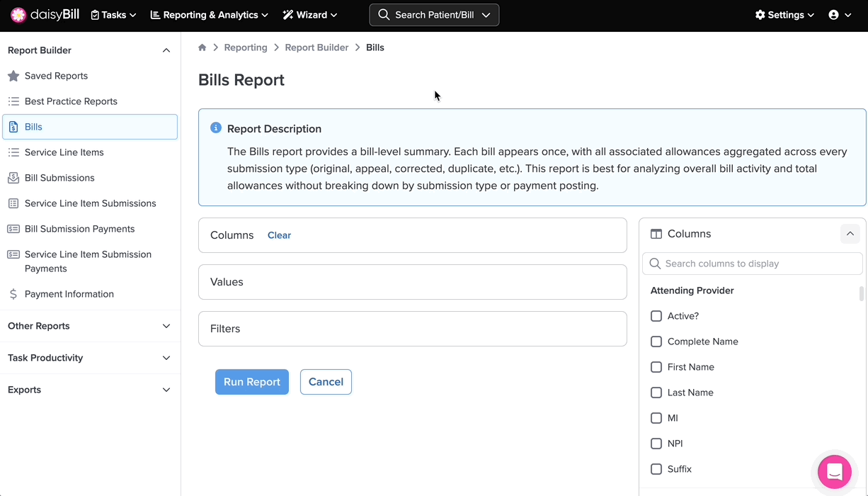
Task: Enable the NPI column checkbox
Action: coord(656,444)
